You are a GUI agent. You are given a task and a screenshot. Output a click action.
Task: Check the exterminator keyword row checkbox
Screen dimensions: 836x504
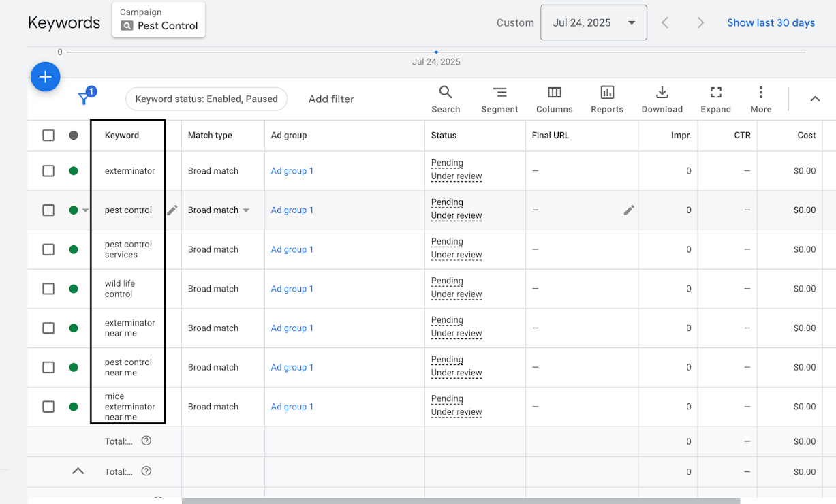pyautogui.click(x=48, y=171)
